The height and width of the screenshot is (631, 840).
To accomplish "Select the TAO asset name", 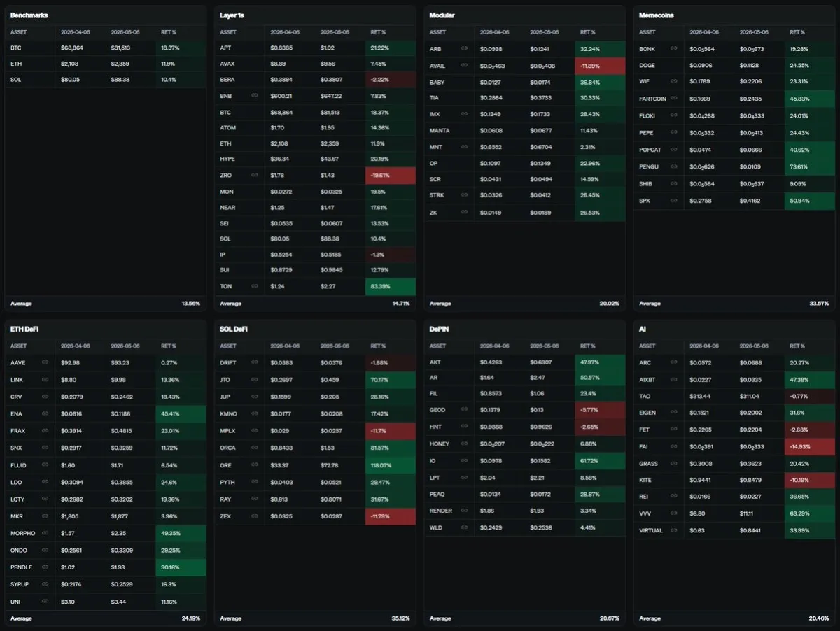I will click(x=645, y=396).
